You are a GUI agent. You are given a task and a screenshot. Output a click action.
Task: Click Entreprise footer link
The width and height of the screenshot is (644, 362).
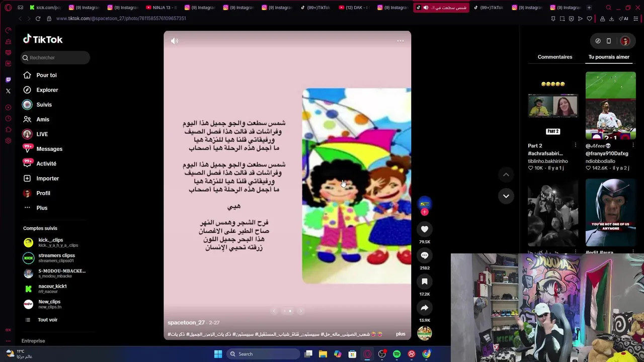point(33,341)
